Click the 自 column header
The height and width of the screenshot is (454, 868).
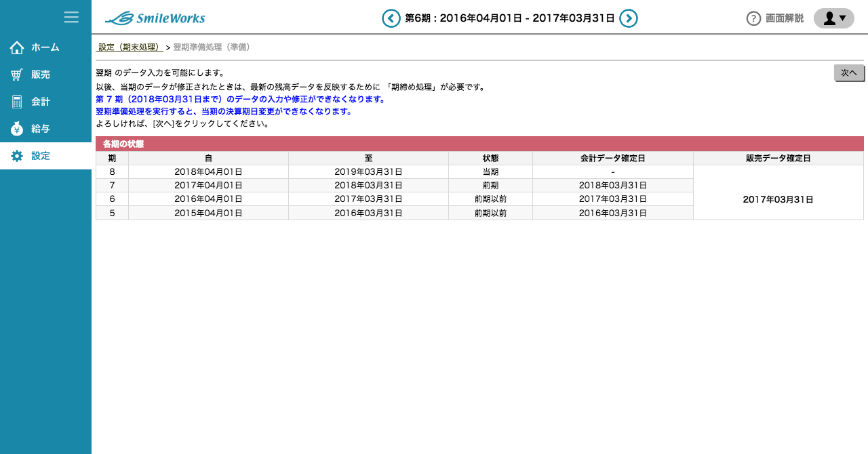(x=208, y=158)
